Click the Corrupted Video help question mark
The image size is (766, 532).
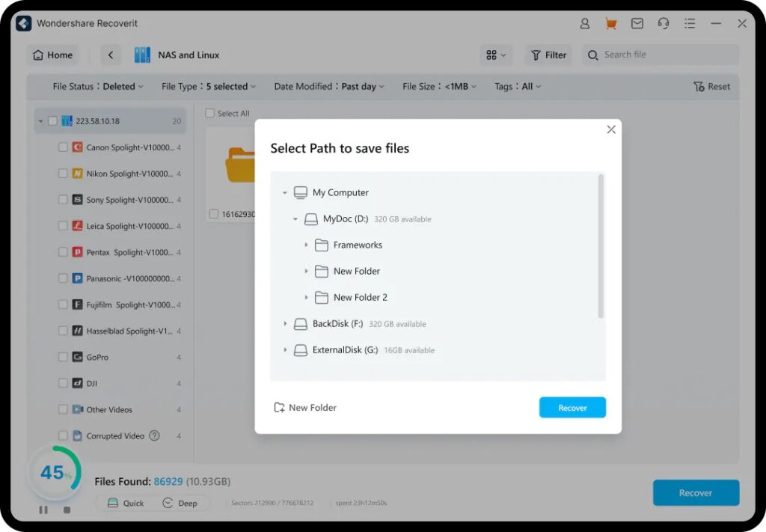(x=154, y=435)
